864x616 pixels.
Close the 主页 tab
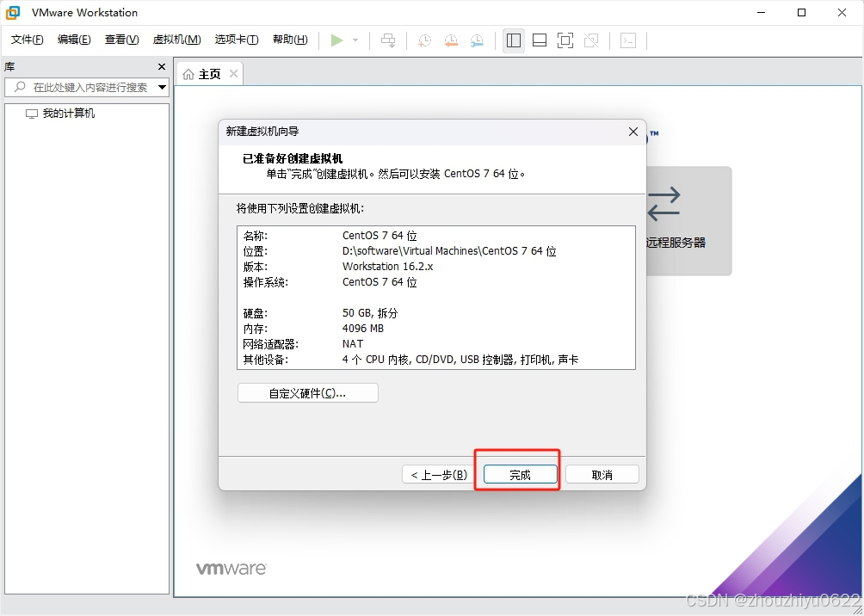click(x=233, y=73)
